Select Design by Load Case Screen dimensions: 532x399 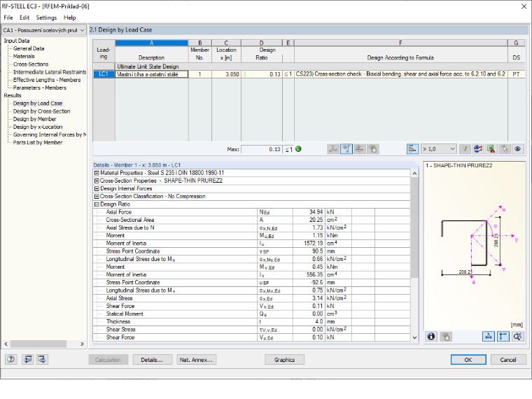(38, 103)
